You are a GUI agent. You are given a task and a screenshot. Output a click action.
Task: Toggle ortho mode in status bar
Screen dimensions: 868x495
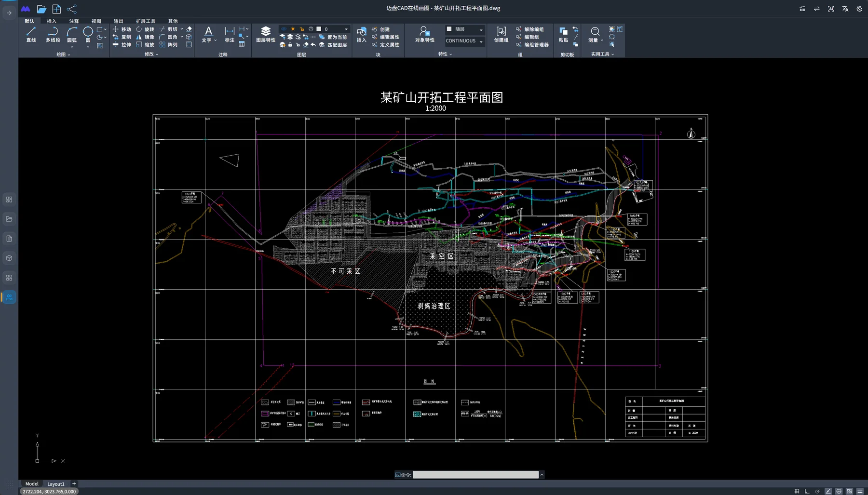[807, 491]
